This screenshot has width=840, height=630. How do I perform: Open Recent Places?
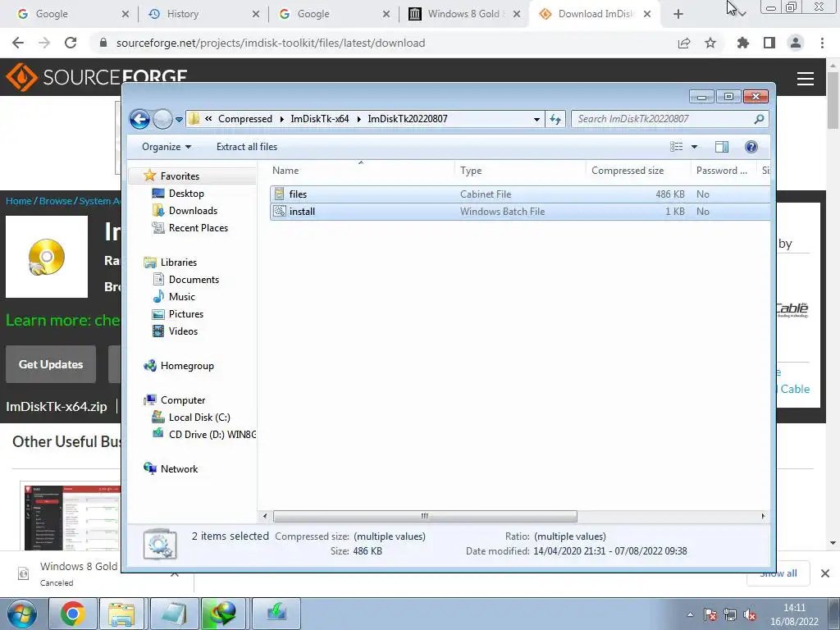pyautogui.click(x=199, y=228)
